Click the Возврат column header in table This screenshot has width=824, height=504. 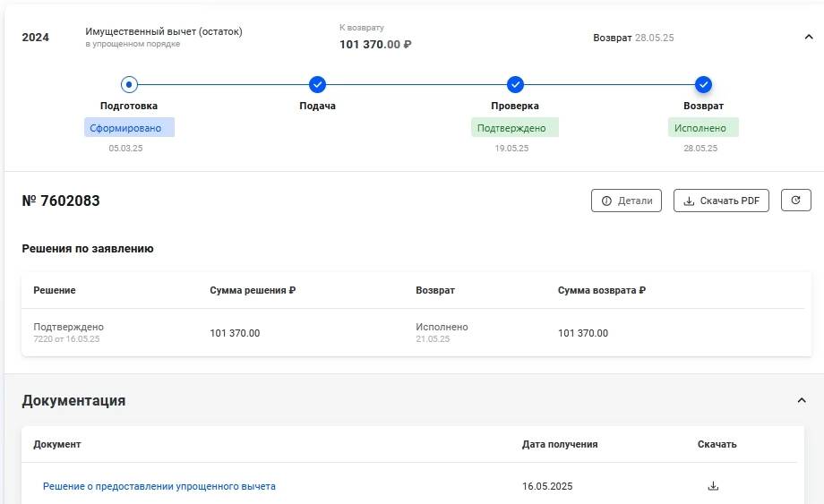pos(435,290)
